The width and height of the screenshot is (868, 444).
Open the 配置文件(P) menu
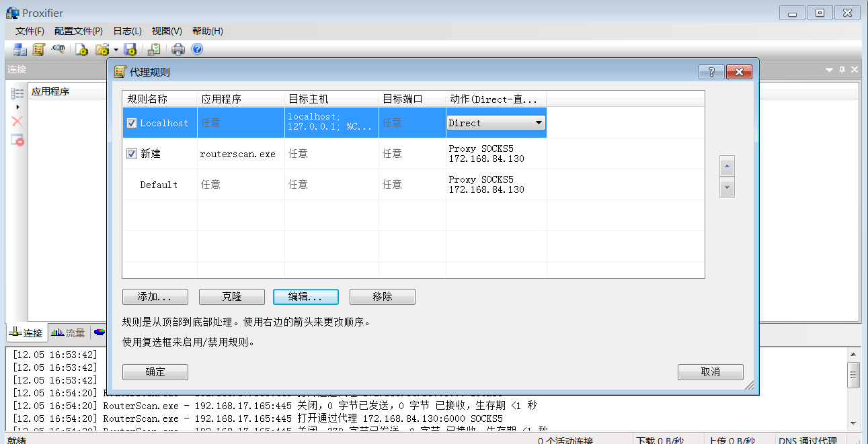(x=79, y=31)
